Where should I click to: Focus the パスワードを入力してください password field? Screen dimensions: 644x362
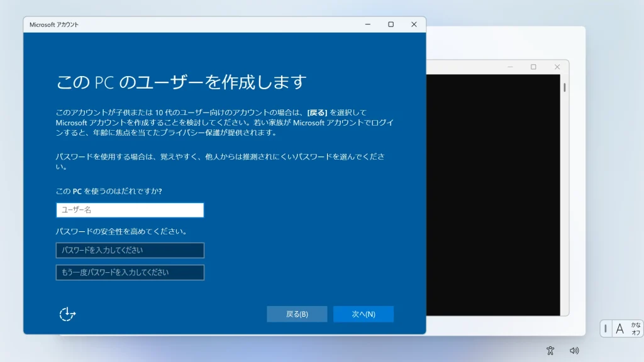130,250
